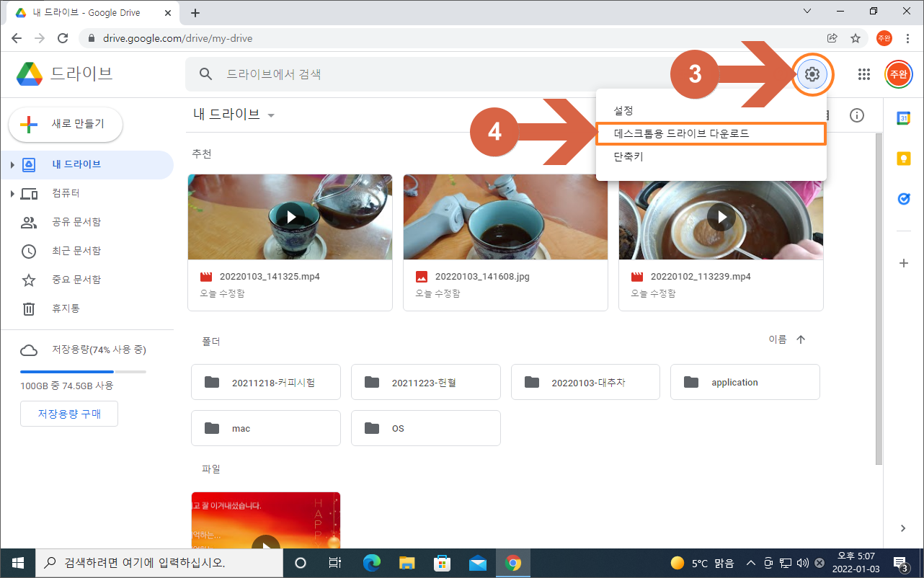Click 새로 만들기 button
Screen dimensions: 924x578
(66, 125)
